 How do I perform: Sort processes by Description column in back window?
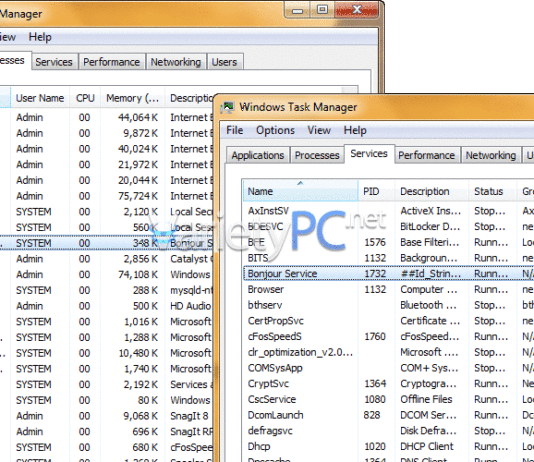pyautogui.click(x=190, y=98)
